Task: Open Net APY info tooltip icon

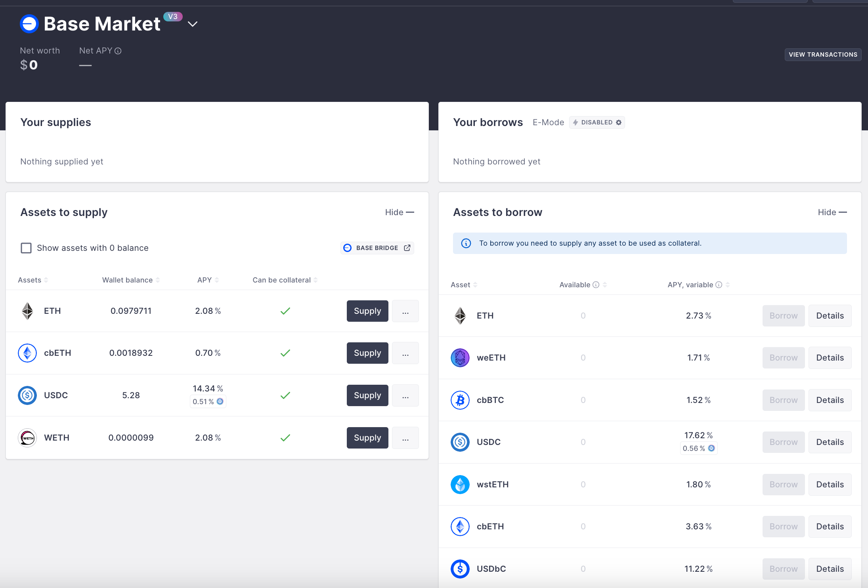Action: [x=118, y=51]
